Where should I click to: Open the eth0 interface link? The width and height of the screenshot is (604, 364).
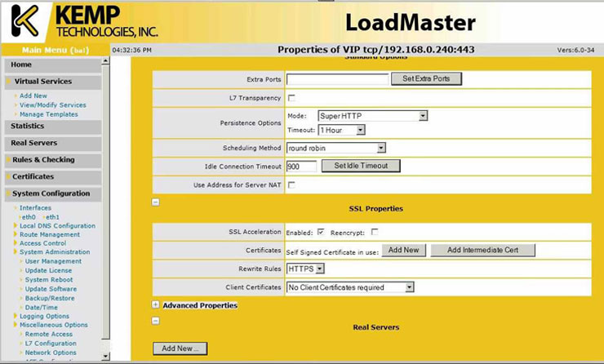pyautogui.click(x=29, y=217)
